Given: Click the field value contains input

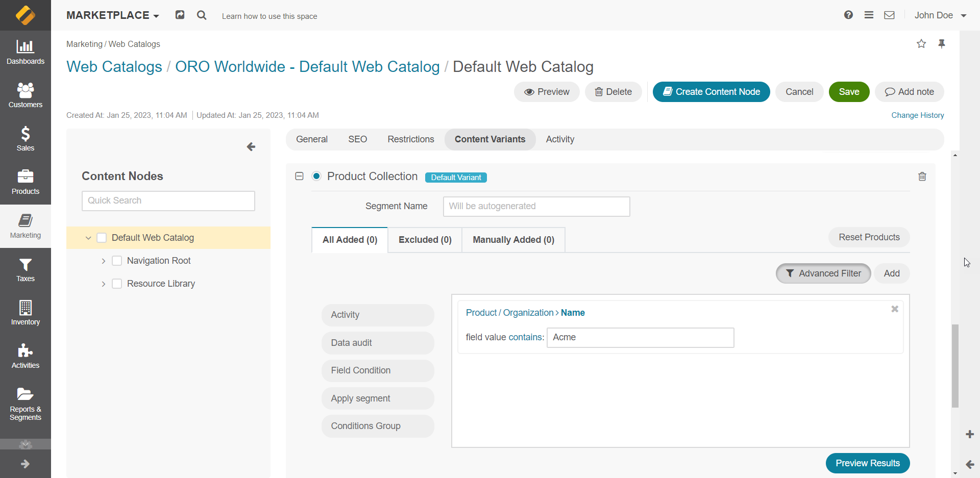Looking at the screenshot, I should click(641, 338).
